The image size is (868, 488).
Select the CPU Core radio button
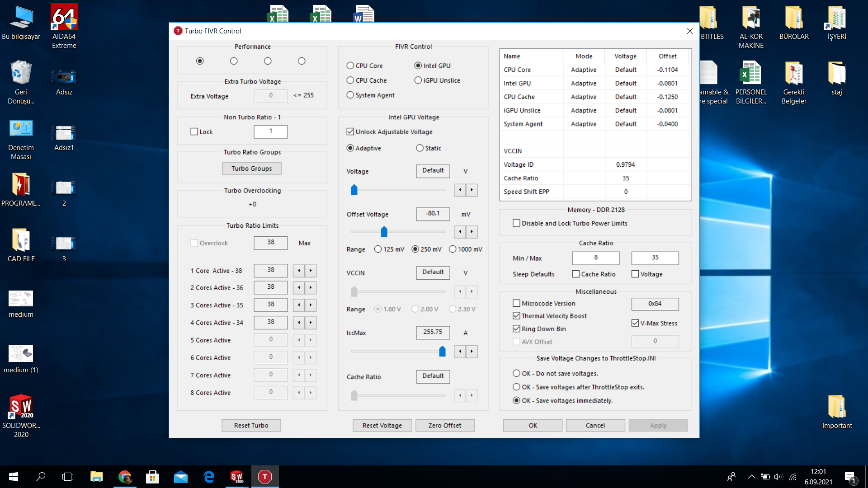[350, 66]
